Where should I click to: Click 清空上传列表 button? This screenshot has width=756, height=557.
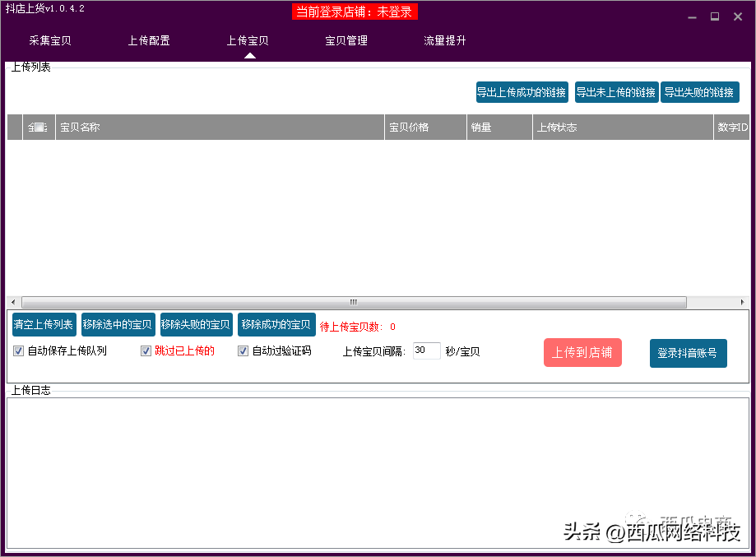(x=44, y=324)
